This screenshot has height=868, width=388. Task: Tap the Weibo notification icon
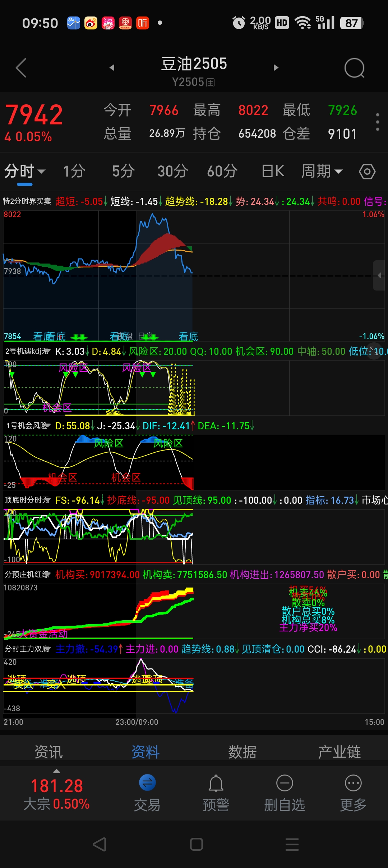(x=91, y=23)
